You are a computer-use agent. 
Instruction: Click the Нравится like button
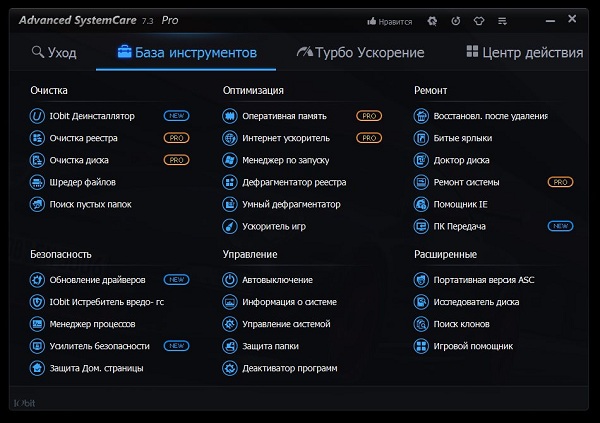click(391, 20)
